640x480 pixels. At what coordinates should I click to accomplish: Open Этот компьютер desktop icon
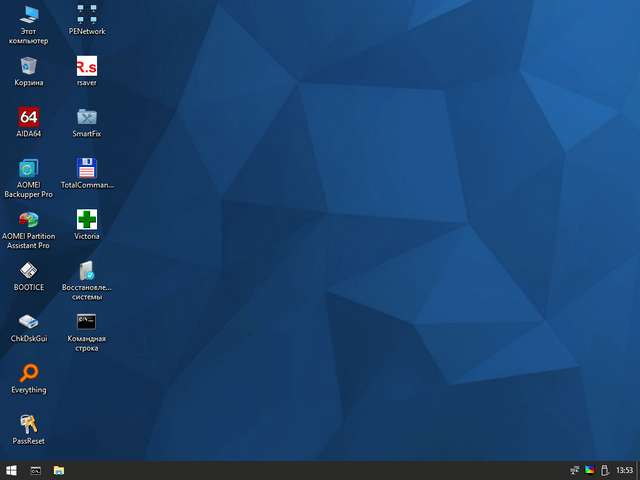29,24
